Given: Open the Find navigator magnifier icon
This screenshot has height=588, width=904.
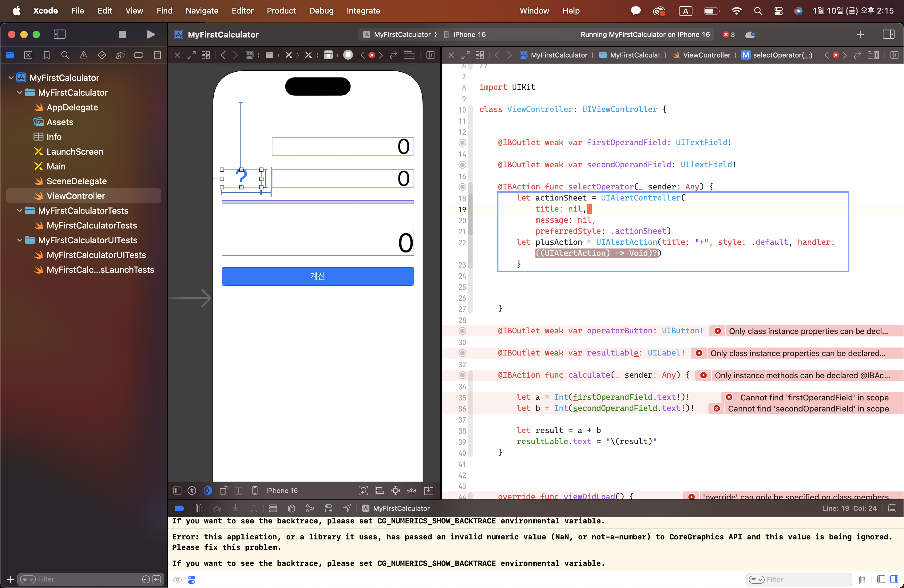Looking at the screenshot, I should pyautogui.click(x=65, y=55).
